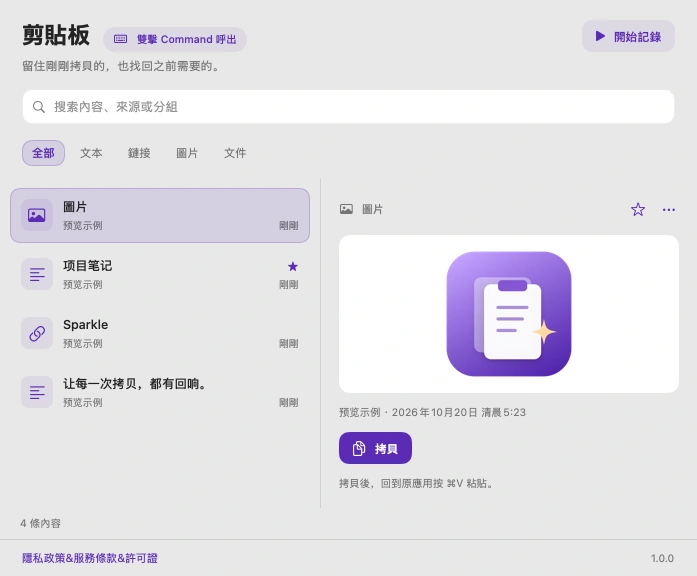Click the search magnifier icon
This screenshot has height=576, width=697.
click(x=39, y=107)
